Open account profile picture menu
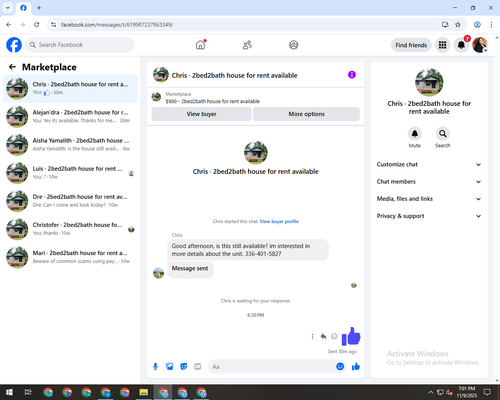Image resolution: width=500 pixels, height=400 pixels. (x=480, y=45)
